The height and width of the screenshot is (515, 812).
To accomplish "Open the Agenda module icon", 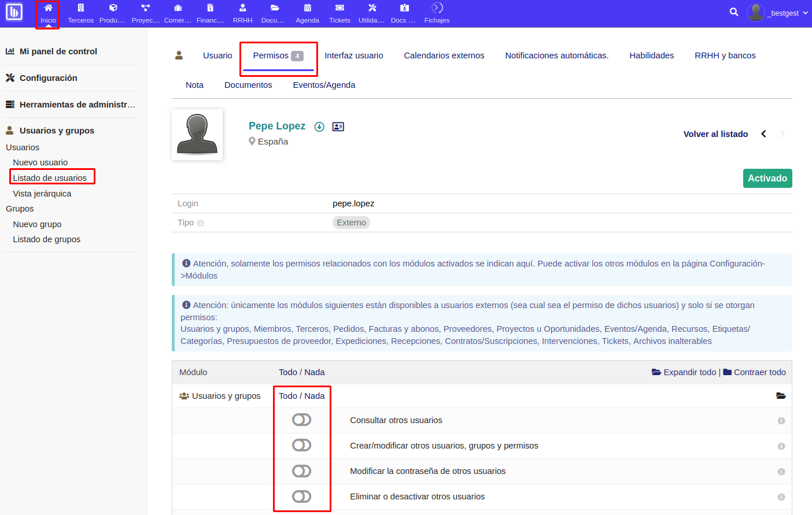I will (307, 13).
